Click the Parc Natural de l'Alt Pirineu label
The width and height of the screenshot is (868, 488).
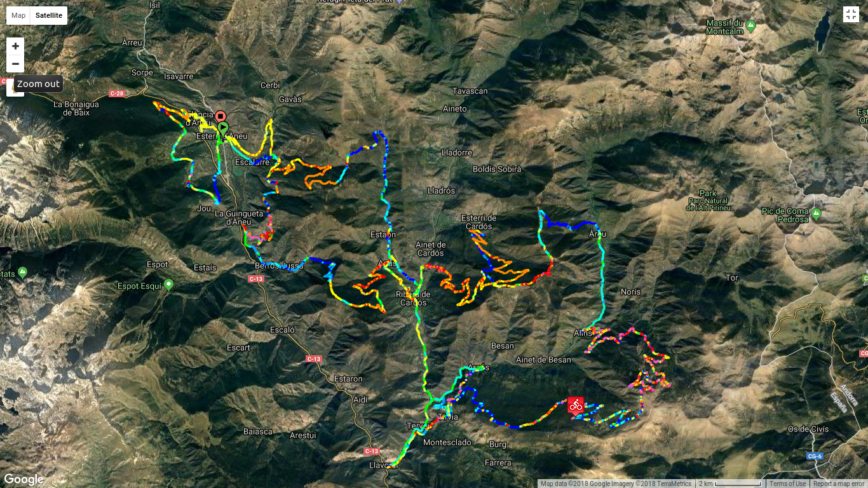click(709, 200)
